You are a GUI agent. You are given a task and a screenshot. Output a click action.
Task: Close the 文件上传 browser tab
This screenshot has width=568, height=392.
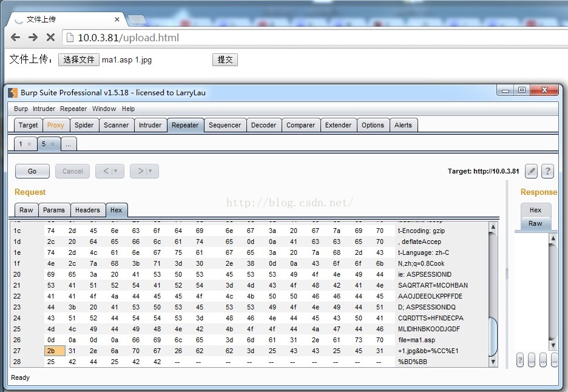[117, 19]
